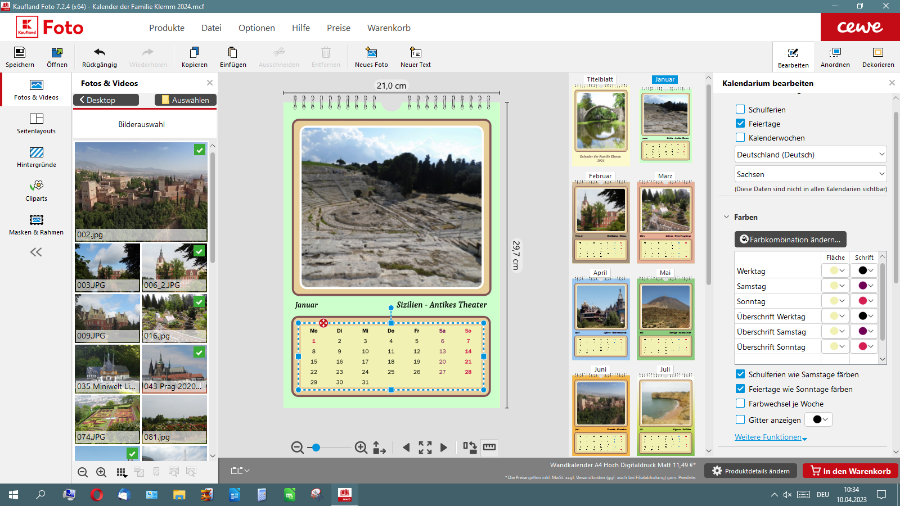Enable the Schulferien checkbox
This screenshot has width=900, height=506.
coord(741,109)
